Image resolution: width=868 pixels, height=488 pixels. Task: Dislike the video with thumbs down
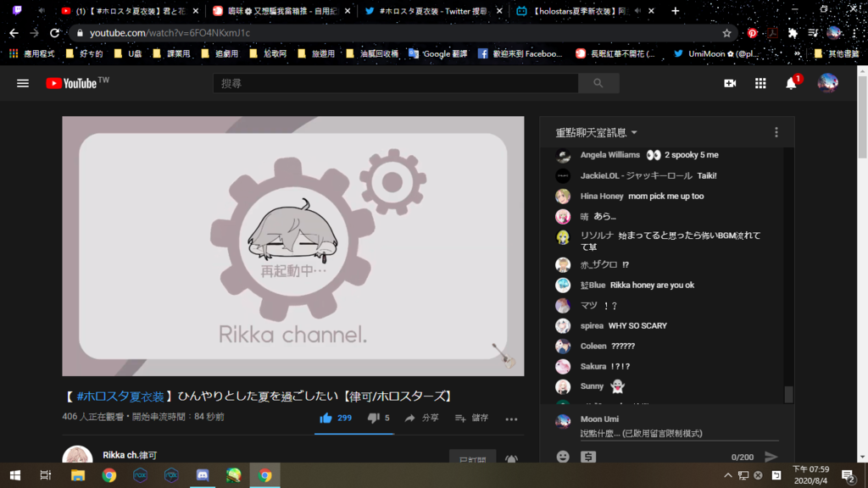[x=379, y=419]
